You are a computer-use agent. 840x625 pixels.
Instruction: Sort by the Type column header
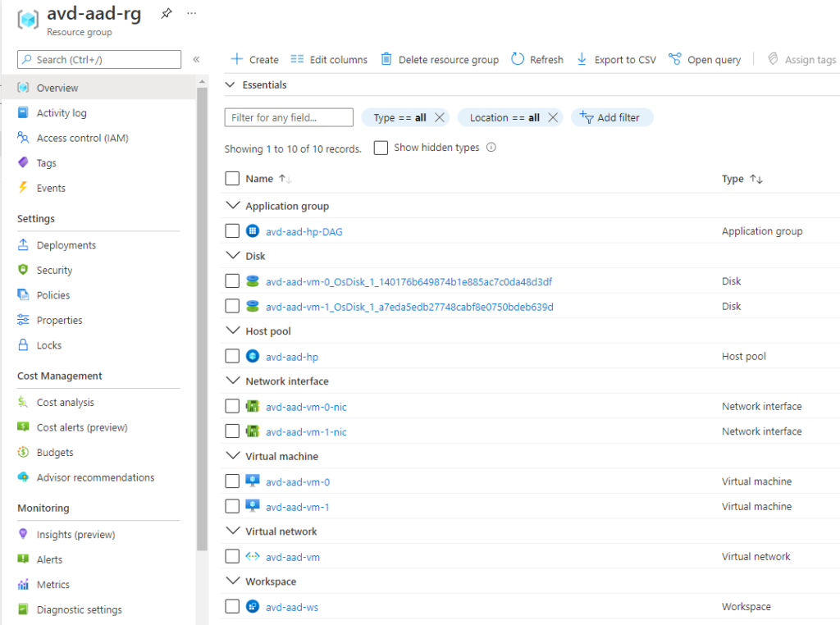coord(742,179)
